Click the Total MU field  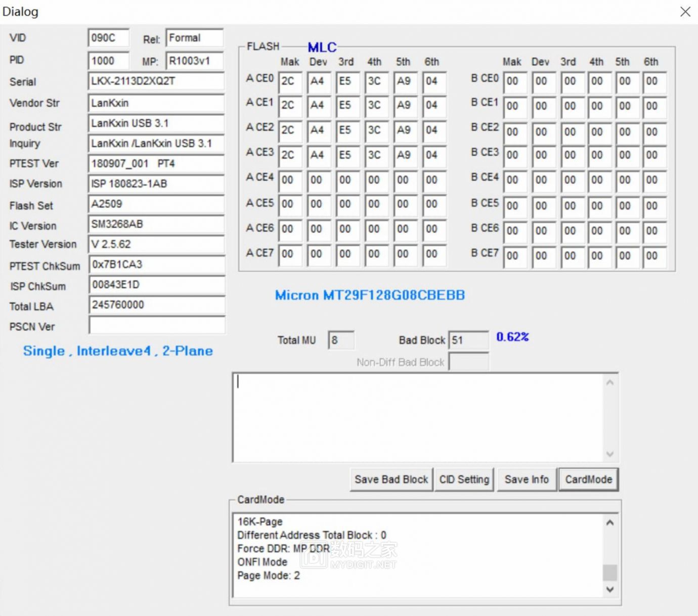pos(341,340)
